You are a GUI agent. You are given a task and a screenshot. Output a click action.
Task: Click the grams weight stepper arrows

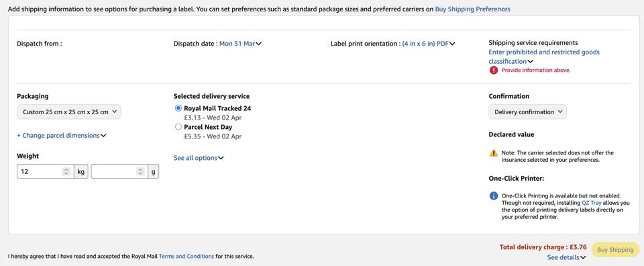coord(140,171)
